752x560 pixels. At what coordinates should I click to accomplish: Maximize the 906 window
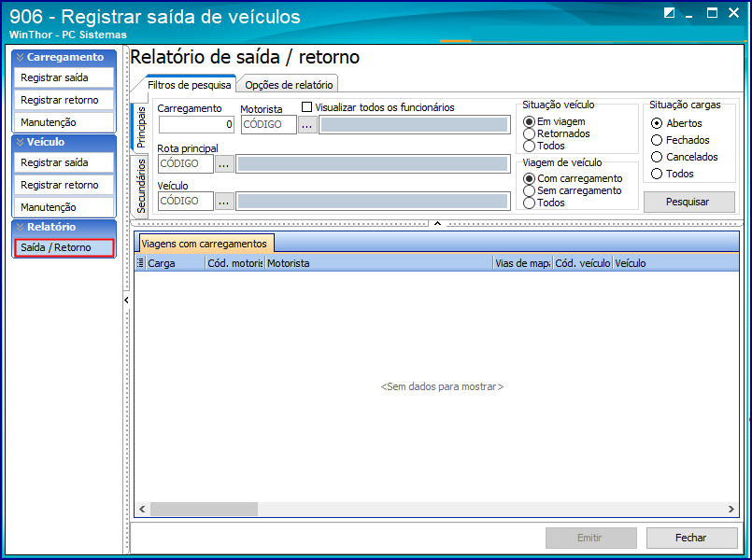[x=712, y=13]
